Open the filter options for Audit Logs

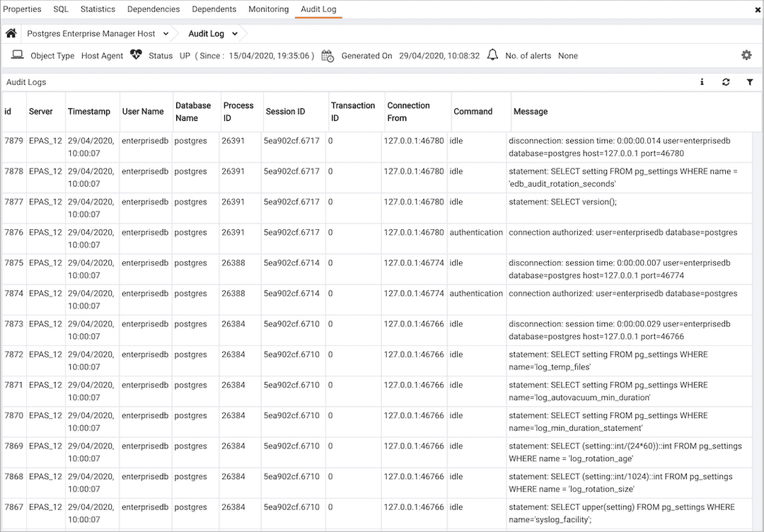(x=750, y=82)
